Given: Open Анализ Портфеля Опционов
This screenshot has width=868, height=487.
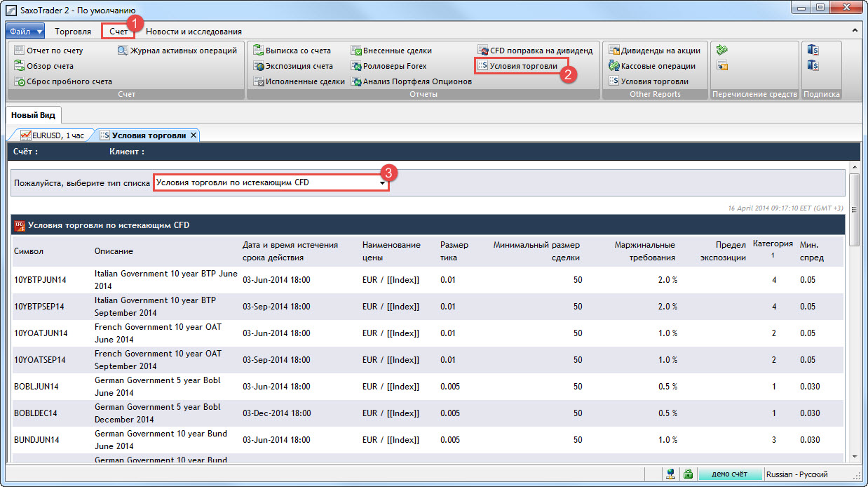Looking at the screenshot, I should tap(412, 81).
